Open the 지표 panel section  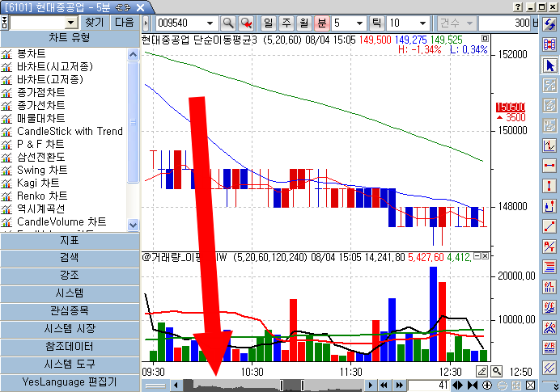coord(70,240)
